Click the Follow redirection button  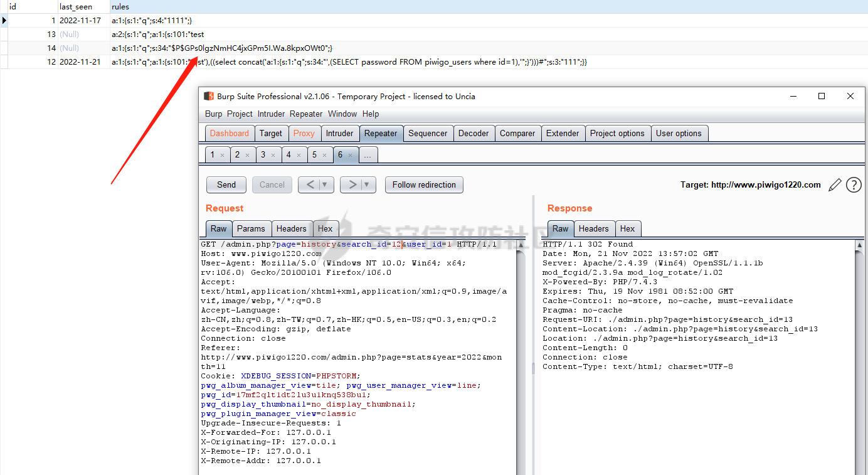coord(424,184)
